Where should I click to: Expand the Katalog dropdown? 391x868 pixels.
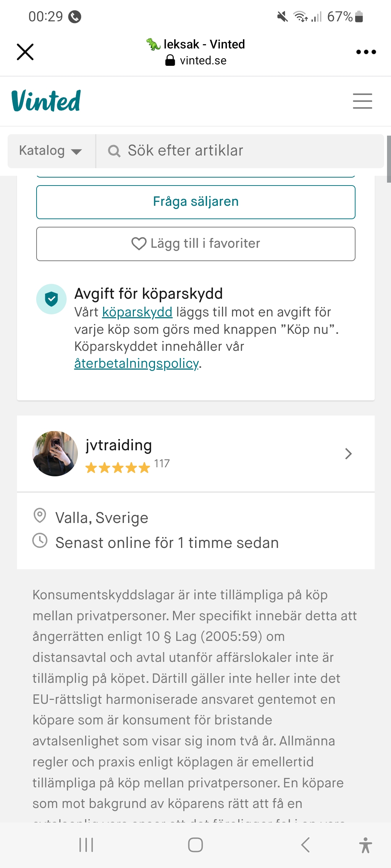click(x=51, y=151)
